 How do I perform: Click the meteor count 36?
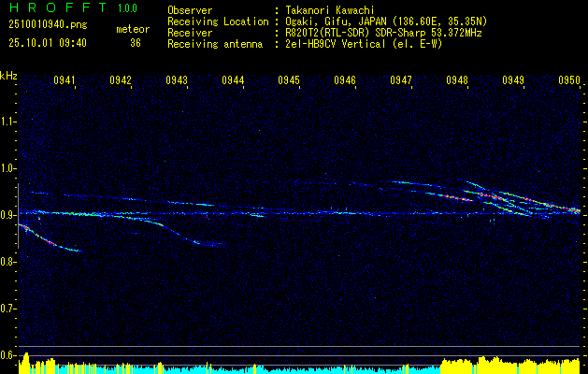click(136, 43)
